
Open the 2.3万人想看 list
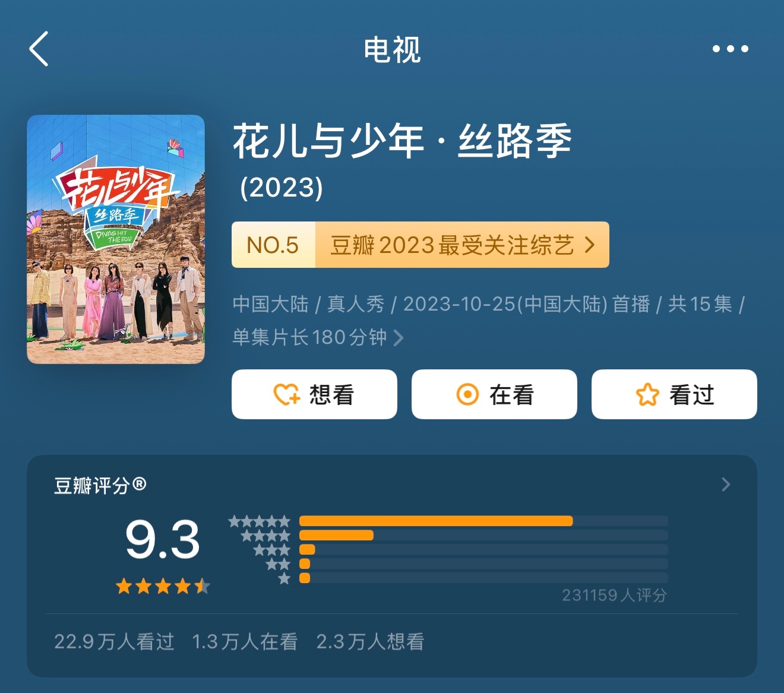coord(370,641)
